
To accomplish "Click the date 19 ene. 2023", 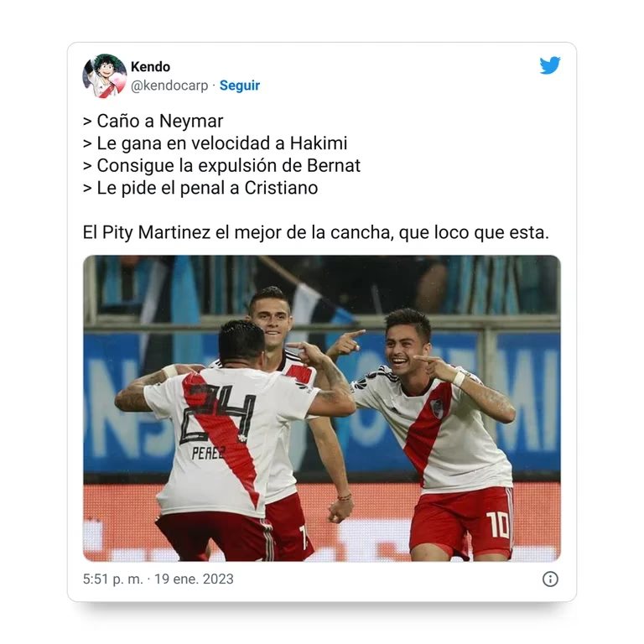I will point(194,579).
